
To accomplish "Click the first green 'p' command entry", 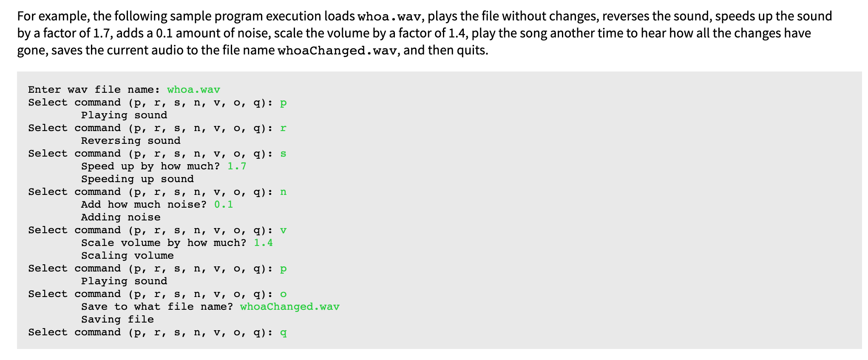I will [x=284, y=103].
